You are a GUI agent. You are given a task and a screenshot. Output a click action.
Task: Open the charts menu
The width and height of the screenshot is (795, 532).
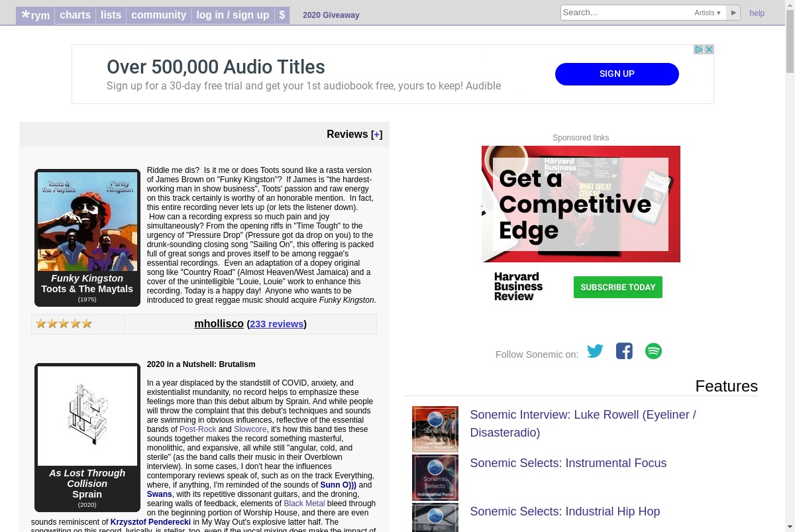(75, 15)
